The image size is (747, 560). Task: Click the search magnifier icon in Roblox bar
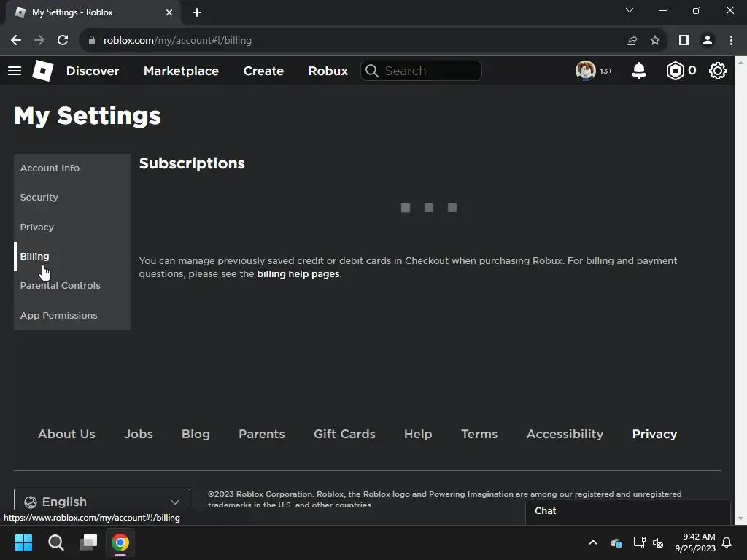(x=372, y=71)
